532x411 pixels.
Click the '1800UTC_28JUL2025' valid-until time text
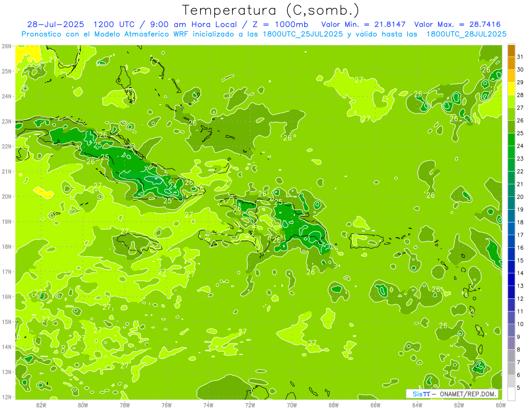pos(466,34)
